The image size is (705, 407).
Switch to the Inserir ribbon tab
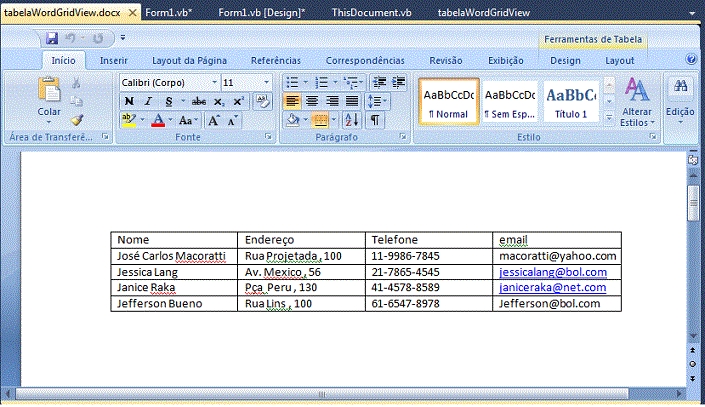click(114, 61)
